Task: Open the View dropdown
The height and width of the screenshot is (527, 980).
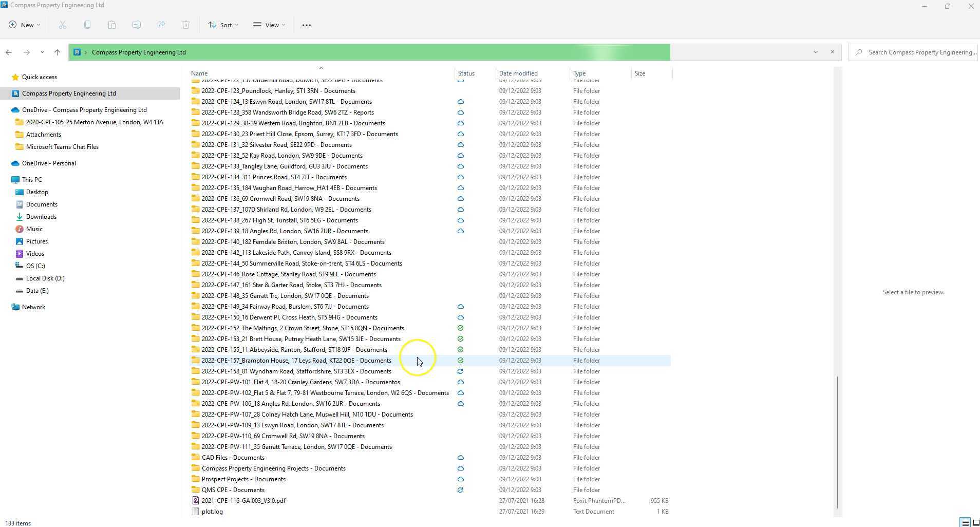Action: point(269,25)
